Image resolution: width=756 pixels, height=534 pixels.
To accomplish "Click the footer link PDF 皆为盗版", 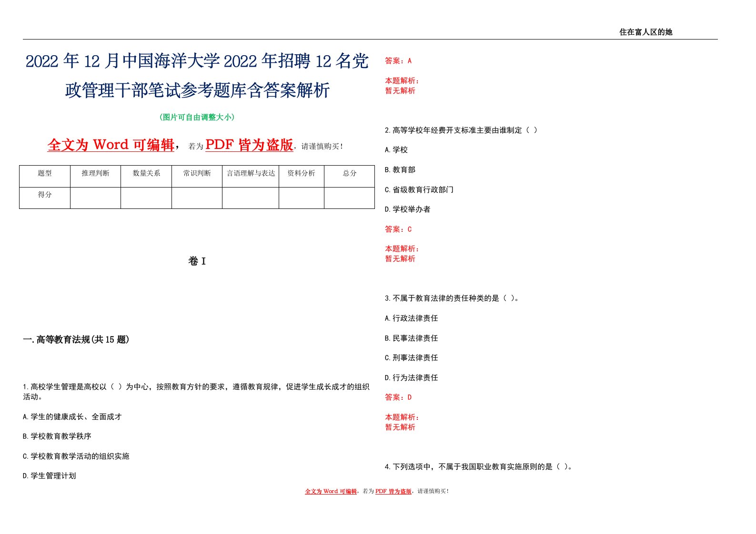I will [x=393, y=491].
